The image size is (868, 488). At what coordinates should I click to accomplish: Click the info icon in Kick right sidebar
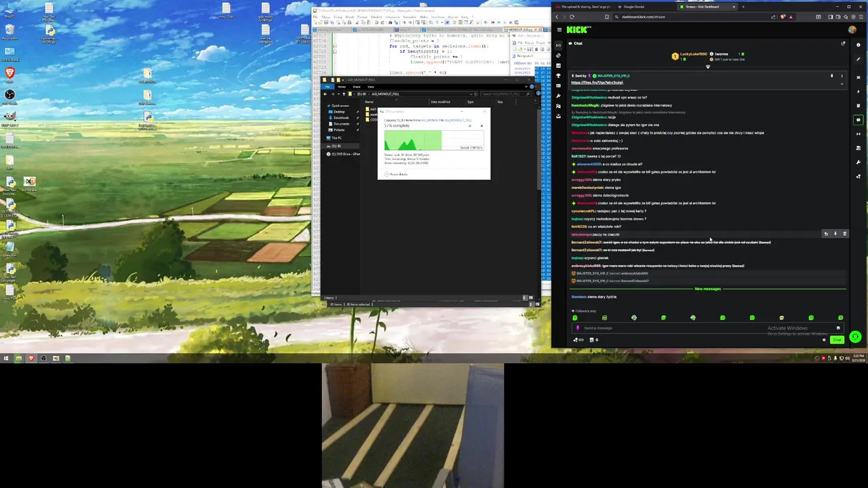tap(859, 45)
